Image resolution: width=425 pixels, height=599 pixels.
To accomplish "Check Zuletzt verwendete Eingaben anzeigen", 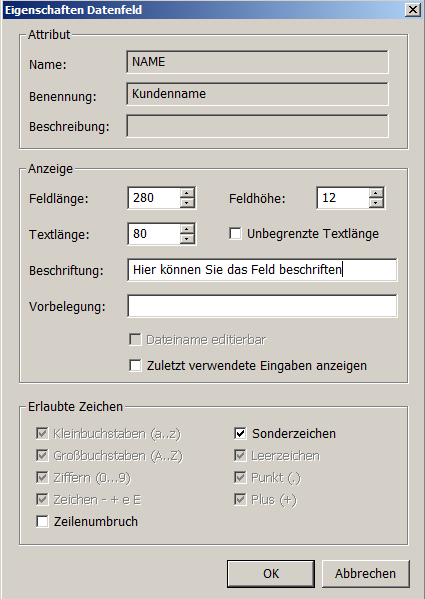I will [135, 365].
